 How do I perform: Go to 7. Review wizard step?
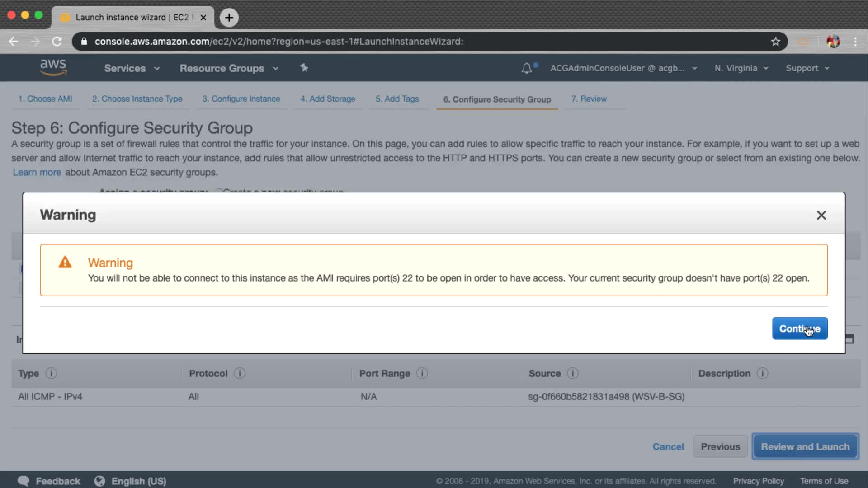[589, 99]
